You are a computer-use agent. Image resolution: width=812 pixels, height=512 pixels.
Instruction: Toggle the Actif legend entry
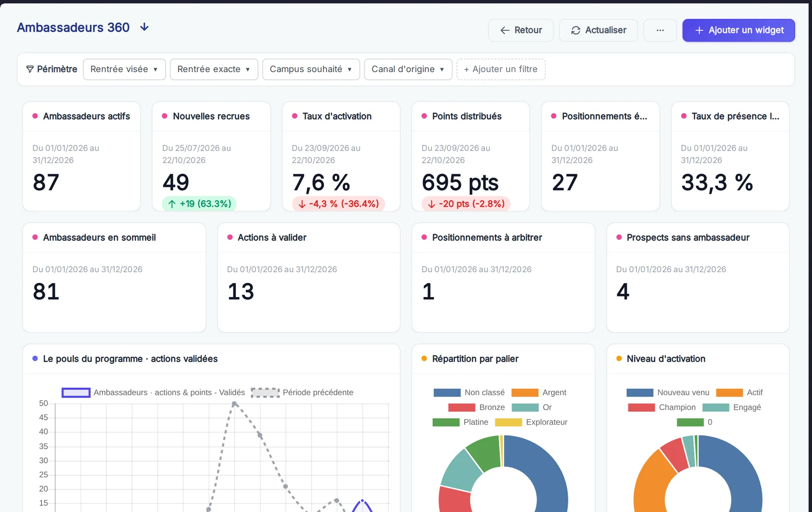(739, 393)
